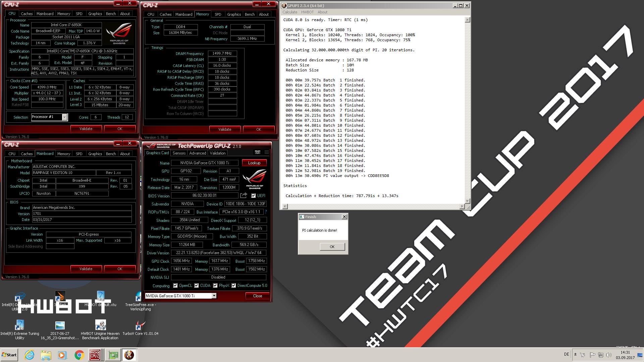Viewport: 644px width, 362px height.
Task: Open SPD tab in the CPU-Z Memory window
Action: pyautogui.click(x=218, y=14)
